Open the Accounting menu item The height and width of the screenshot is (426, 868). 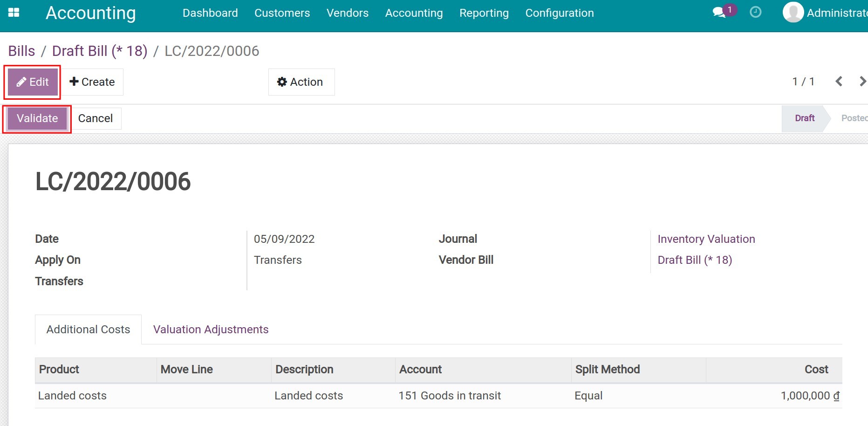pos(414,13)
